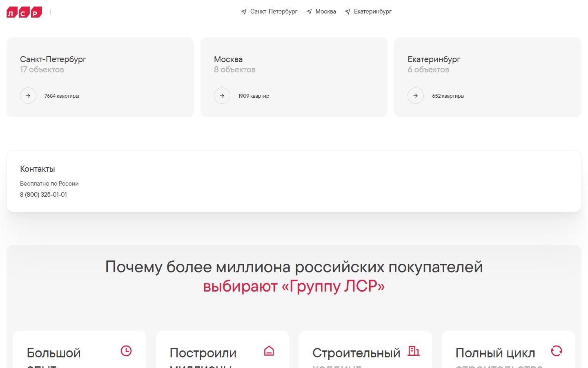This screenshot has width=588, height=368.
Task: Open the 7684 квартиры arrow button
Action: click(28, 96)
